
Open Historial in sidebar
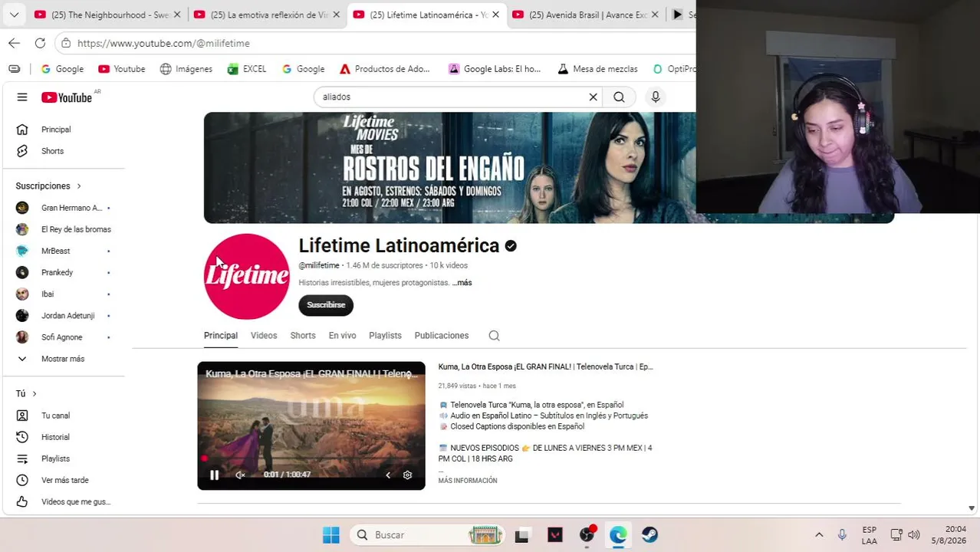[x=64, y=437]
